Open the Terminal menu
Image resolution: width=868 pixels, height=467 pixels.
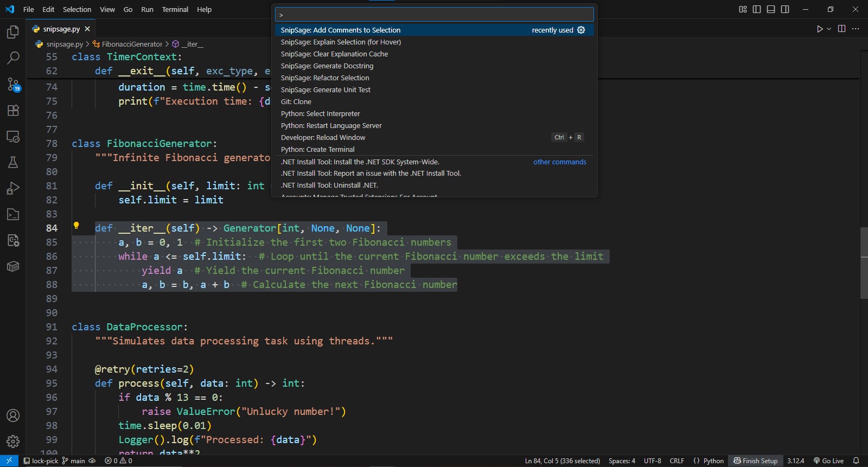[x=175, y=9]
